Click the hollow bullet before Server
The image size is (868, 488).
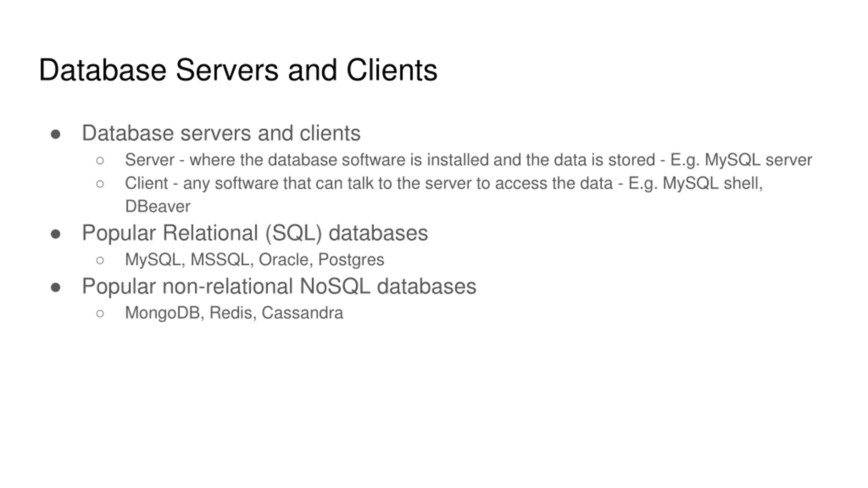[x=100, y=160]
